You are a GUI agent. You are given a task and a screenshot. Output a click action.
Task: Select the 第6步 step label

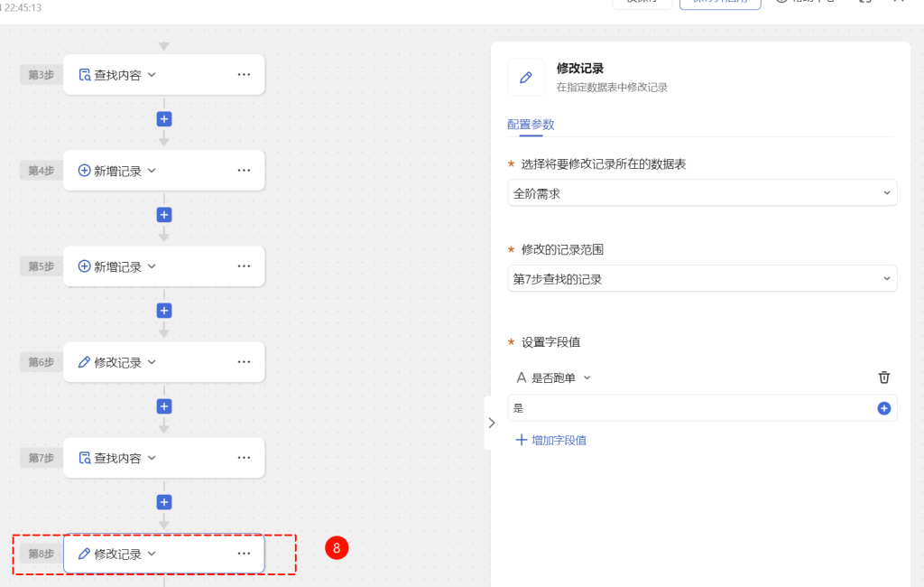point(42,361)
